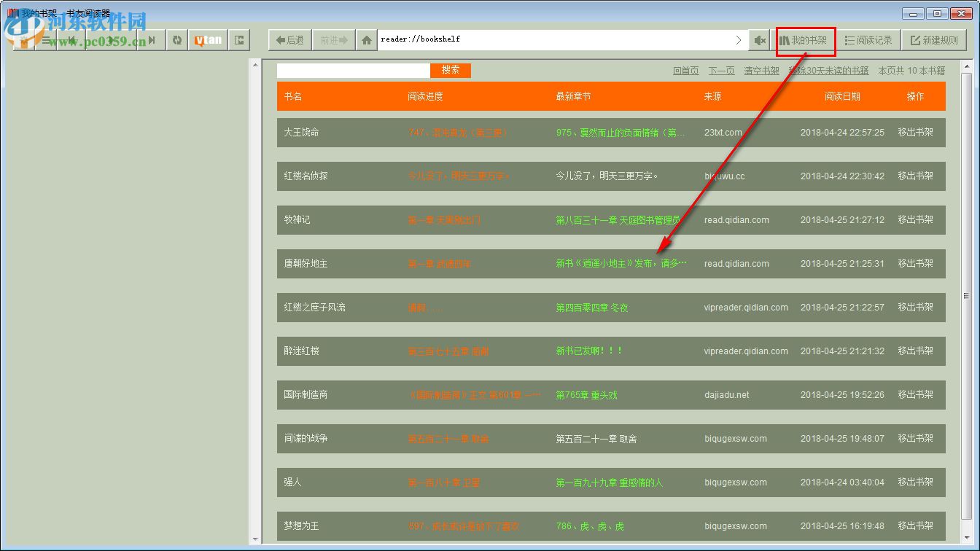The height and width of the screenshot is (551, 980).
Task: Refresh the current page
Action: pyautogui.click(x=176, y=40)
